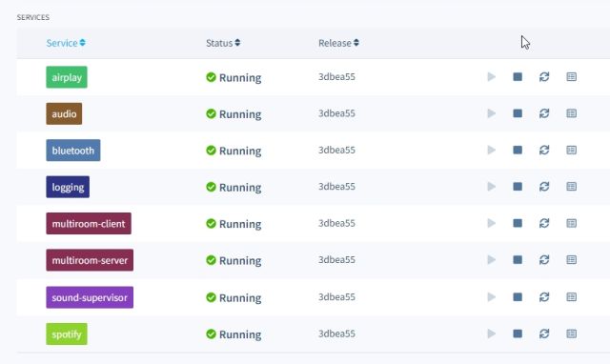Select the green airplay service tag
Screen dimensions: 610x364
(67, 77)
